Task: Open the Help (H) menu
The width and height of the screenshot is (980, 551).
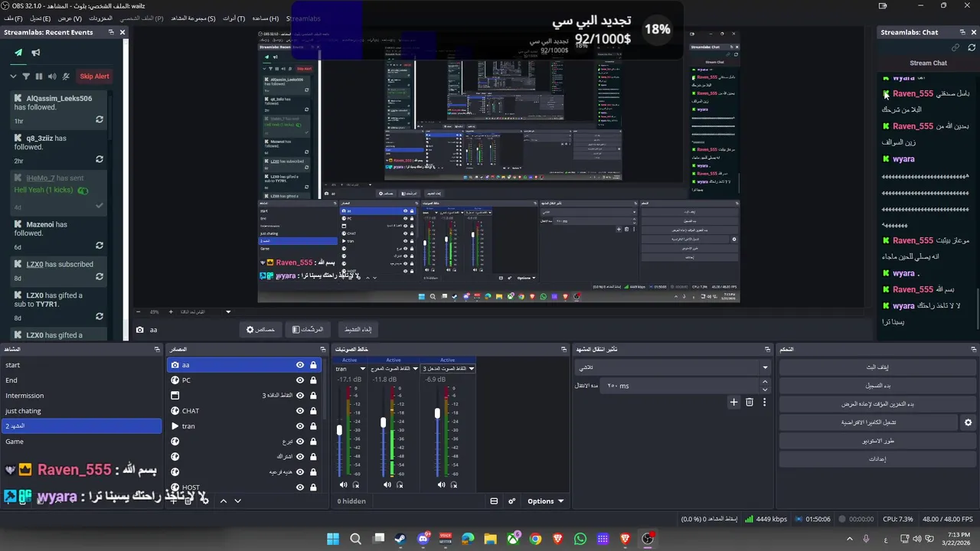Action: click(x=266, y=18)
